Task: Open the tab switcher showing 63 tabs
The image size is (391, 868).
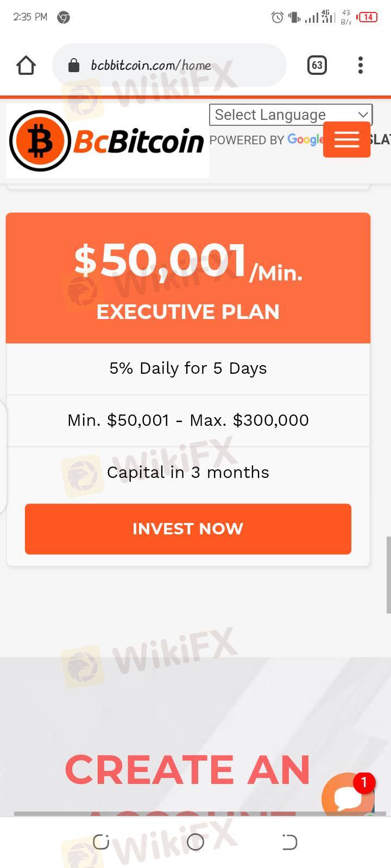Action: click(317, 65)
